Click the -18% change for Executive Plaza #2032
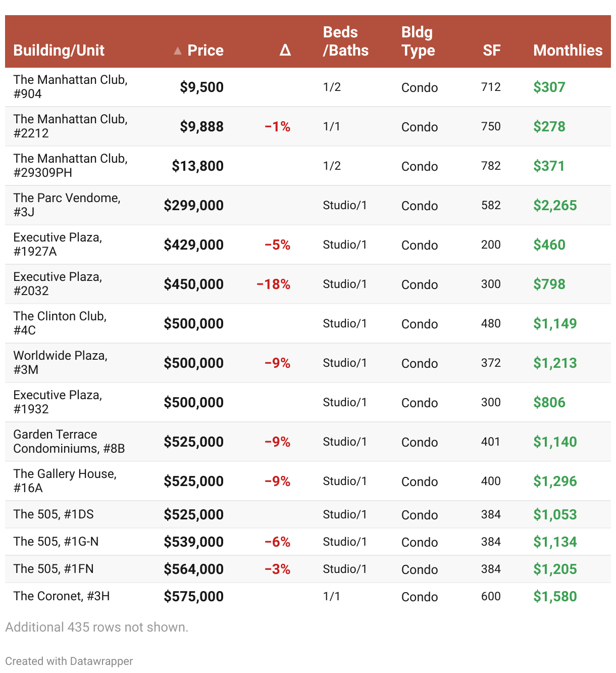The width and height of the screenshot is (616, 673). pos(273,284)
